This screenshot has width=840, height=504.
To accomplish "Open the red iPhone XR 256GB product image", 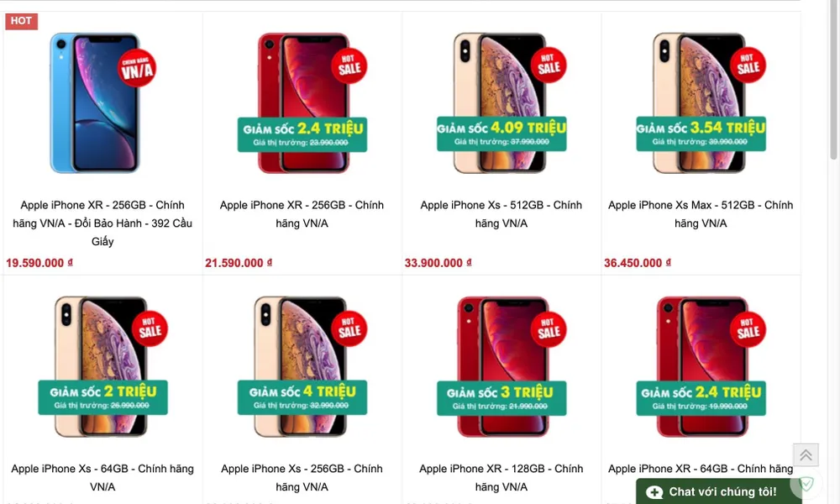I will click(302, 102).
